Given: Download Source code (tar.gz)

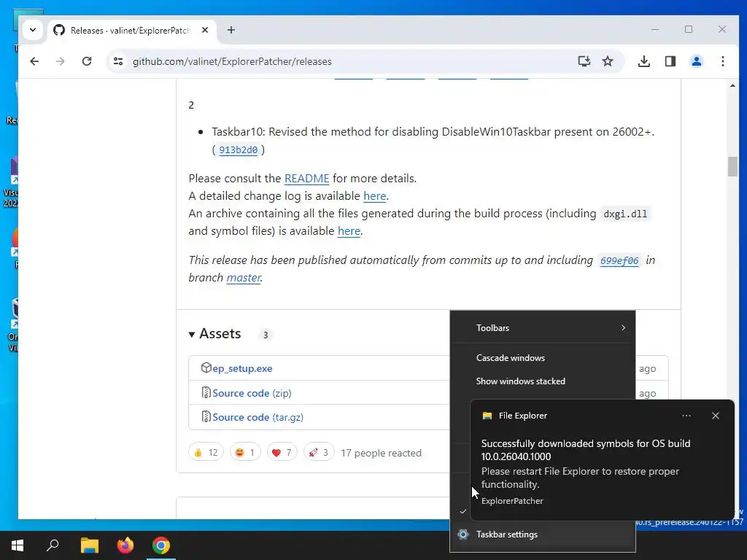Looking at the screenshot, I should [258, 417].
